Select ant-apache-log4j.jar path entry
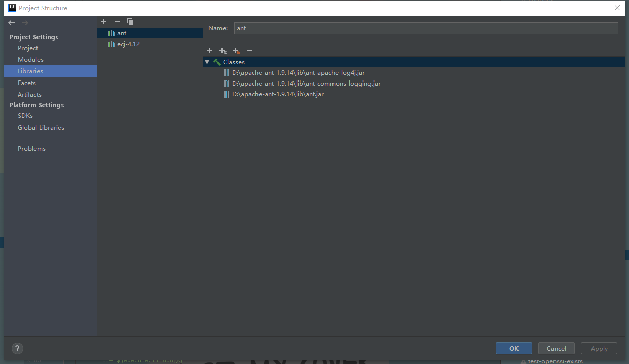The width and height of the screenshot is (629, 364). point(299,73)
